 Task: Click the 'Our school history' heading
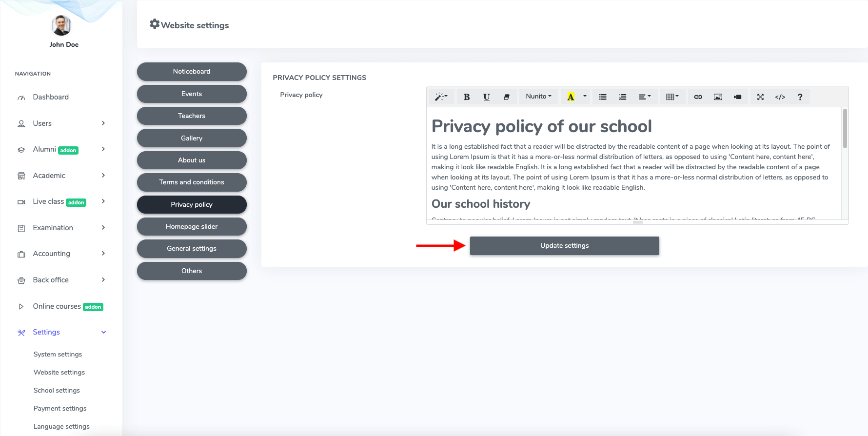[481, 204]
